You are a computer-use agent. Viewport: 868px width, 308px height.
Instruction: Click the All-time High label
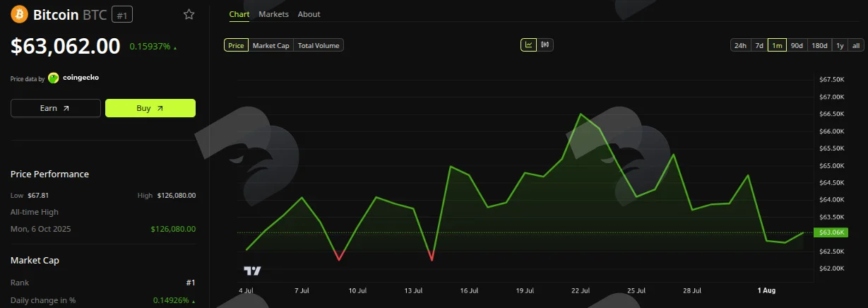click(x=35, y=212)
